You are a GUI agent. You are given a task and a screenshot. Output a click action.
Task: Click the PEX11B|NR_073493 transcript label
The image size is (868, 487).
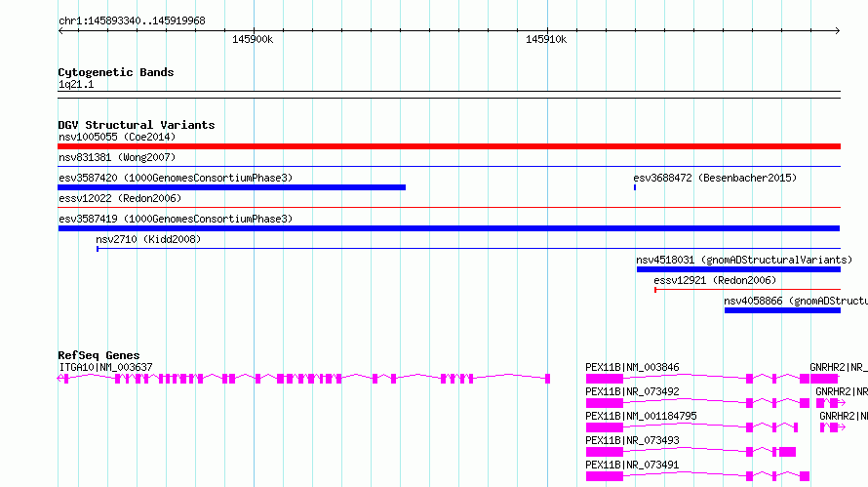click(632, 440)
